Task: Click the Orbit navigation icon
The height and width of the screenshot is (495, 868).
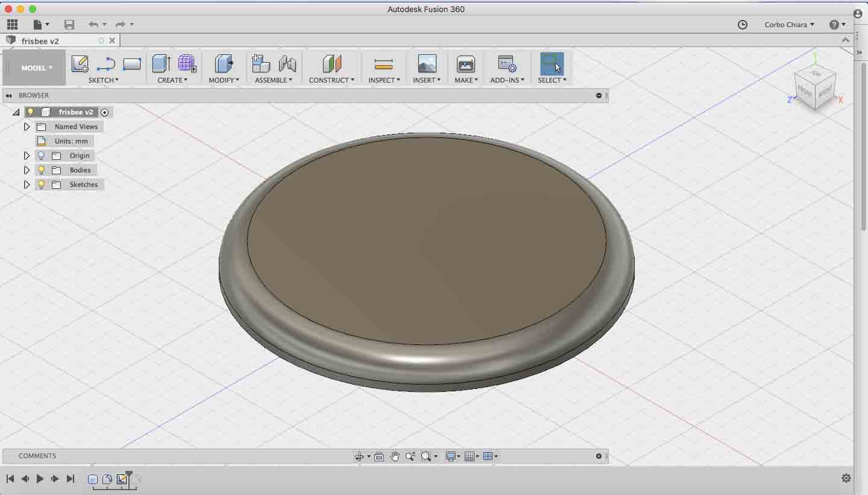Action: (x=359, y=456)
